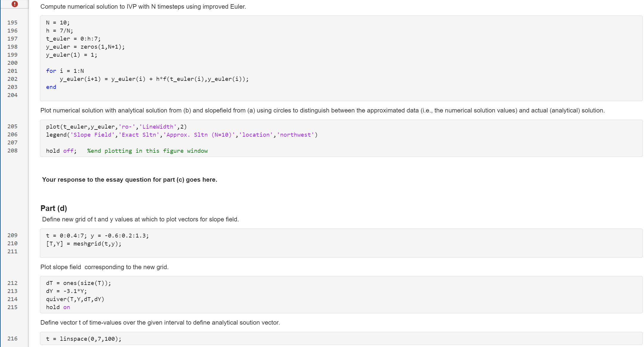This screenshot has height=347, width=644.
Task: Click code line 'h = 7/N;'
Action: pyautogui.click(x=59, y=31)
